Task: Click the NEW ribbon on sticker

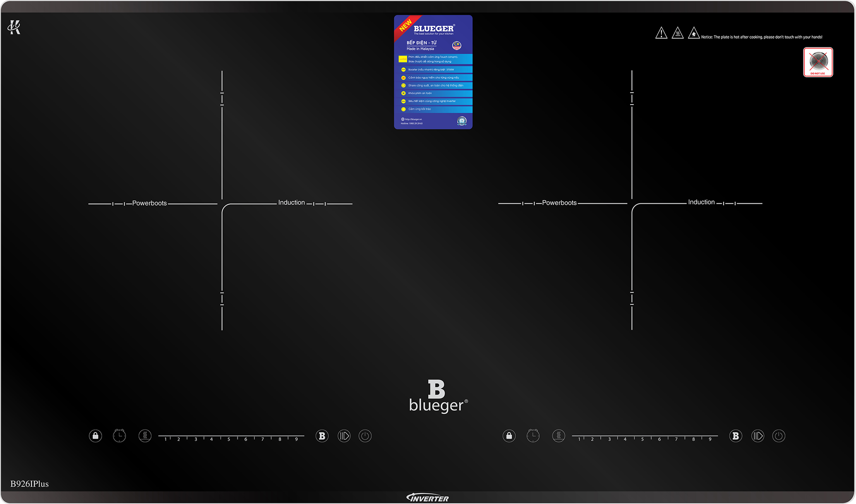Action: click(x=405, y=26)
